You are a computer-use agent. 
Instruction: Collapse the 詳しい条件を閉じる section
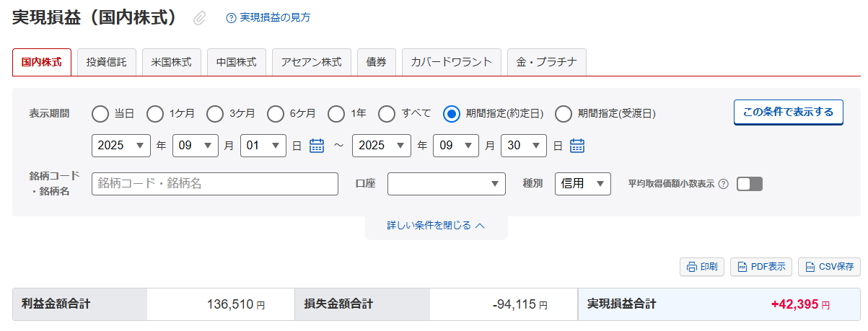436,226
